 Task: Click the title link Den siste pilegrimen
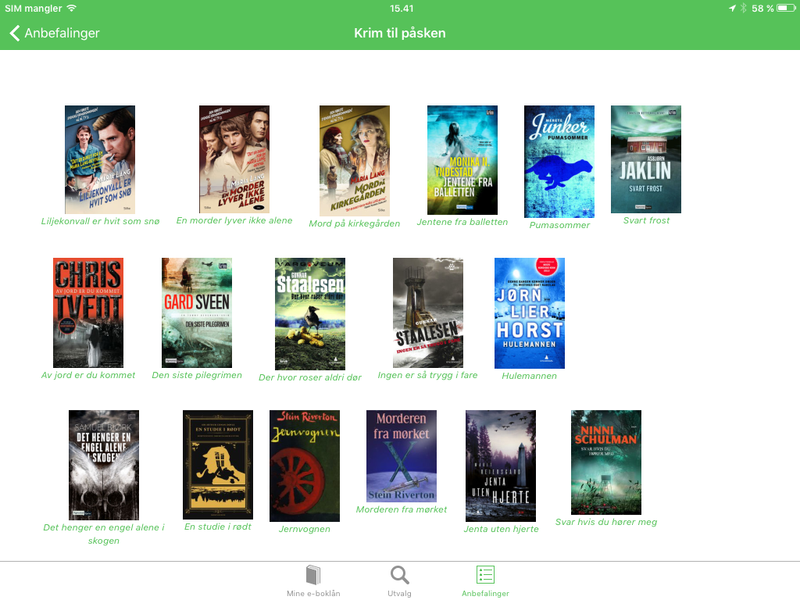coord(197,375)
